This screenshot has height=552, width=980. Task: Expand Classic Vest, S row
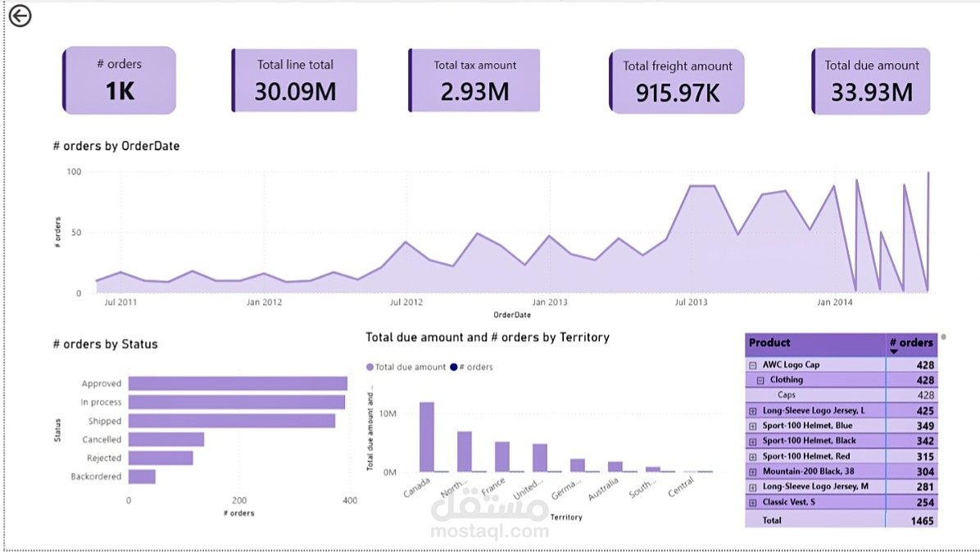pos(752,503)
